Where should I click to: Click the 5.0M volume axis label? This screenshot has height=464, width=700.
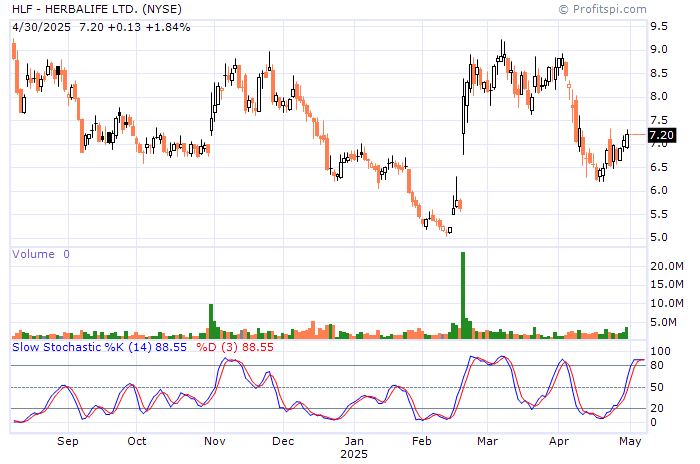click(x=664, y=322)
